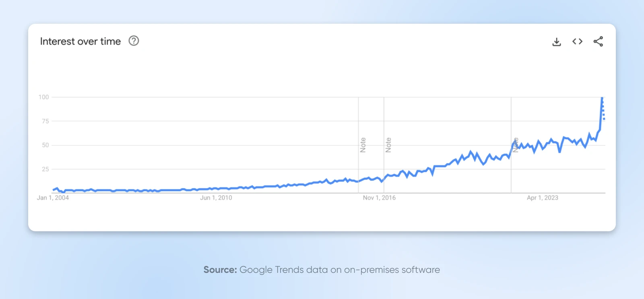Select the Nov 1, 2016 date label

[x=379, y=198]
